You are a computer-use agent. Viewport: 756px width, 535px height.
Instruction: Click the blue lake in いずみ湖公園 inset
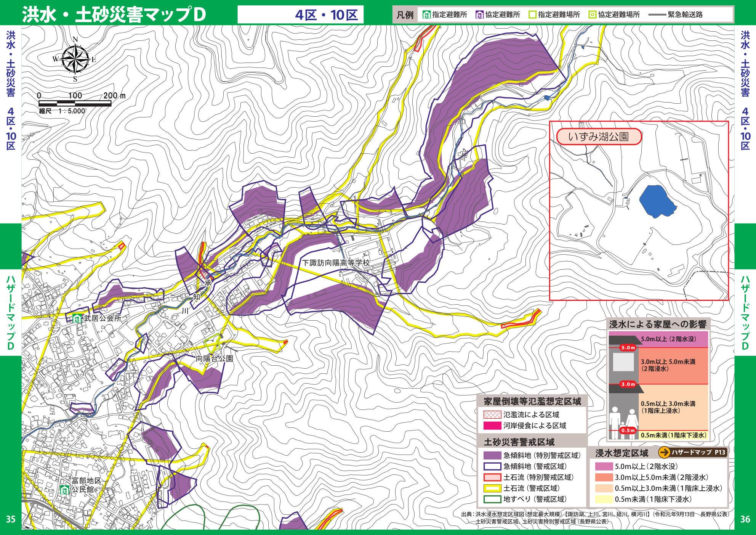(x=656, y=201)
